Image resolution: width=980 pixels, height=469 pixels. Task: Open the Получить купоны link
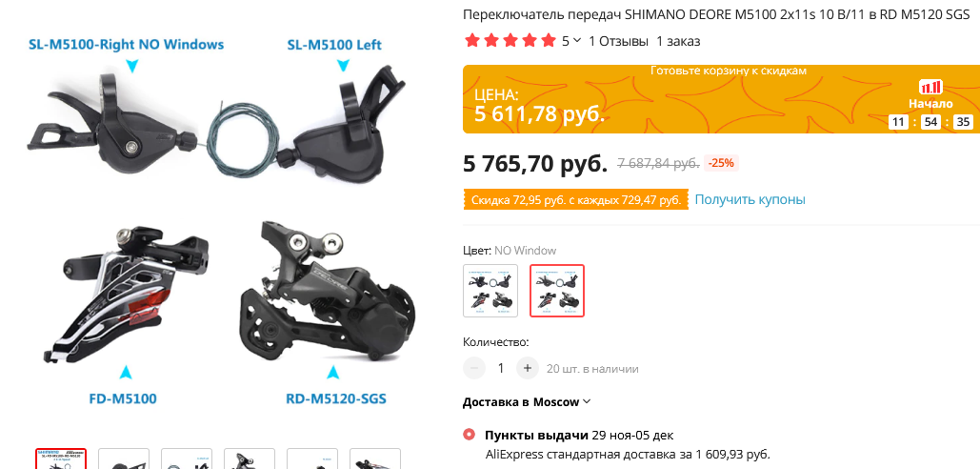(750, 199)
